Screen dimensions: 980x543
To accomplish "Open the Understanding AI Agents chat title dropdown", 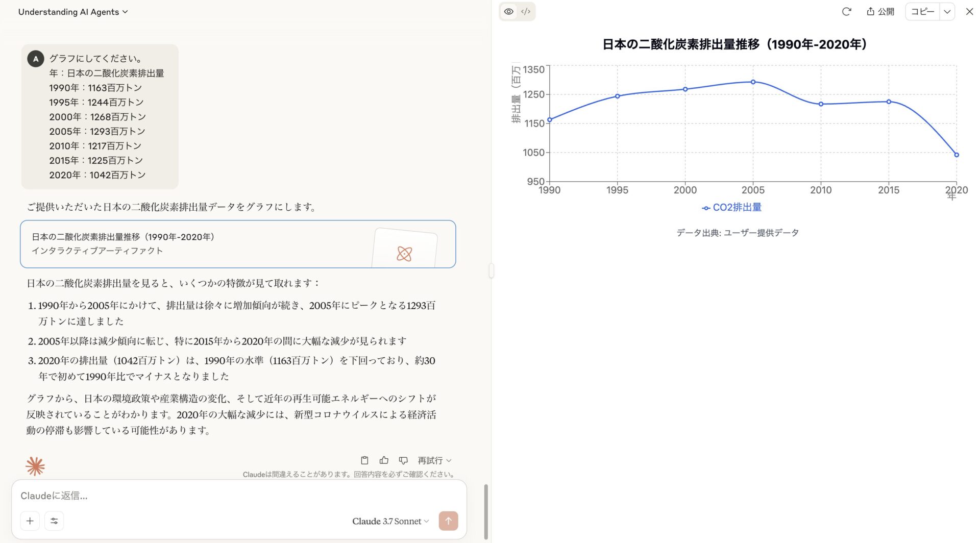I will coord(73,12).
